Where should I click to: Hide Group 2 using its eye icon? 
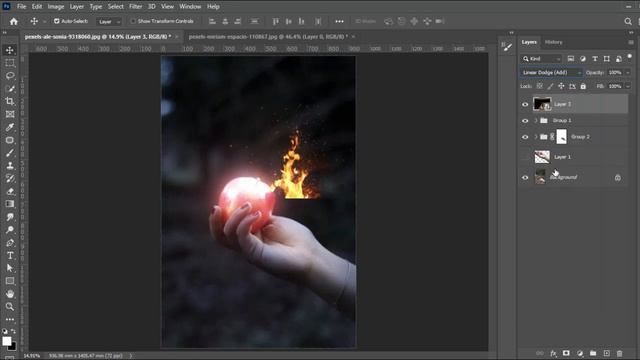click(x=525, y=137)
